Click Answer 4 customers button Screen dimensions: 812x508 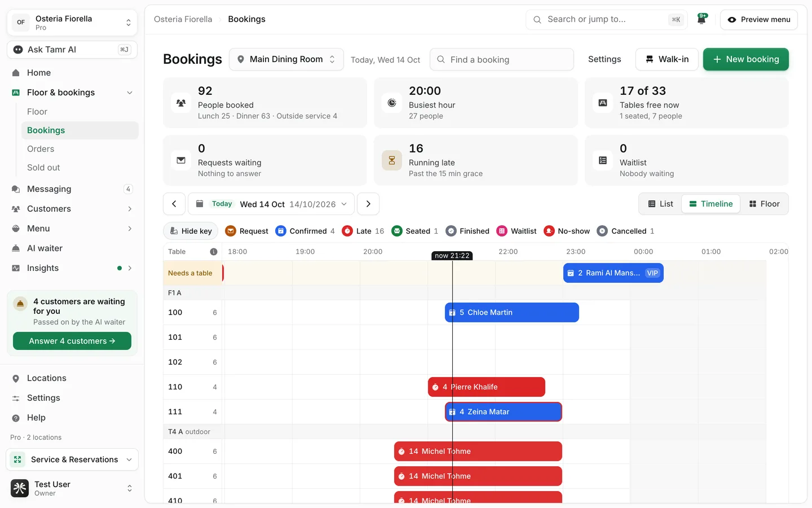[72, 341]
